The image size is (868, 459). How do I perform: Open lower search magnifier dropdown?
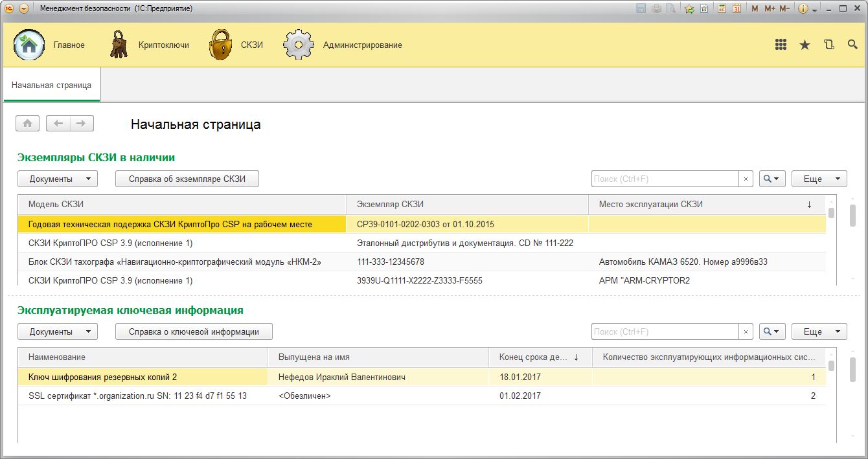tap(772, 331)
